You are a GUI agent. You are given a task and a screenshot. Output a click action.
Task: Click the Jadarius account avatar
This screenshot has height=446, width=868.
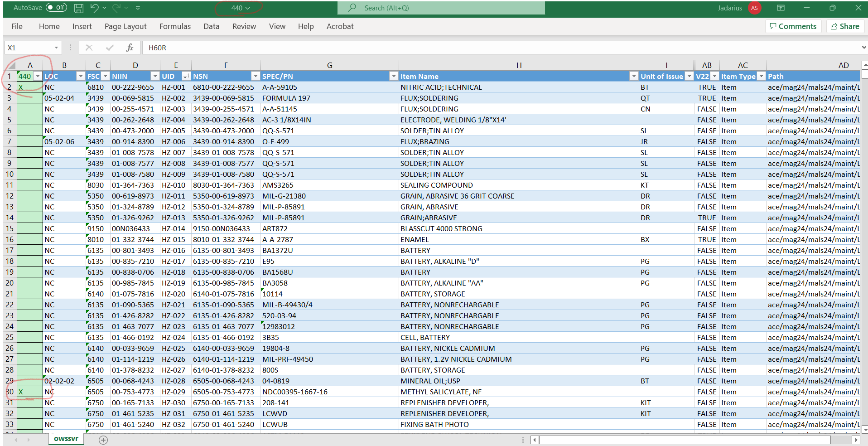point(754,8)
